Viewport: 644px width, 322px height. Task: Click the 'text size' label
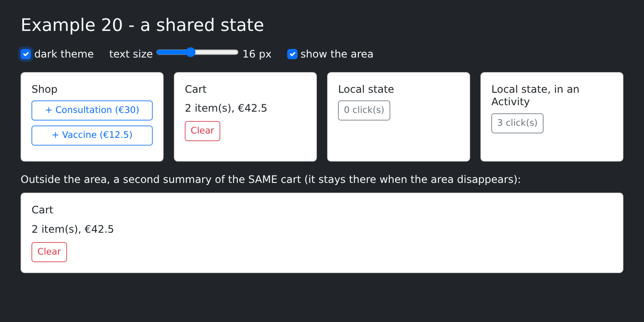click(x=131, y=54)
